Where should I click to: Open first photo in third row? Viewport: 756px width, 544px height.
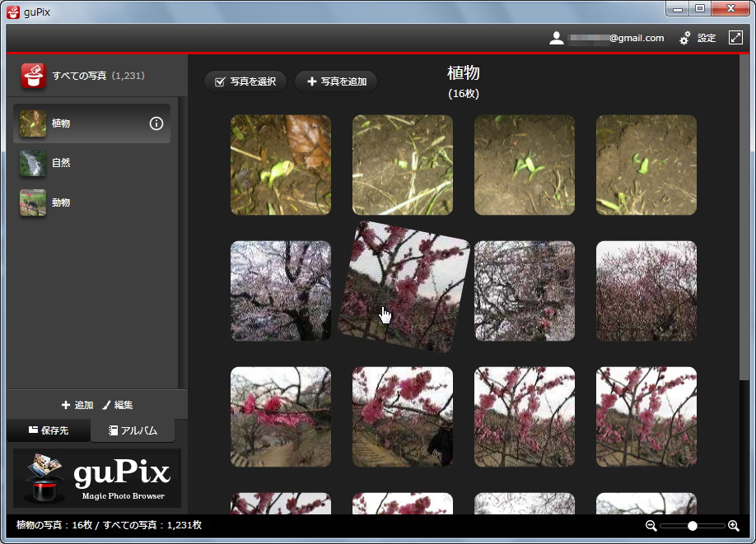[x=281, y=416]
